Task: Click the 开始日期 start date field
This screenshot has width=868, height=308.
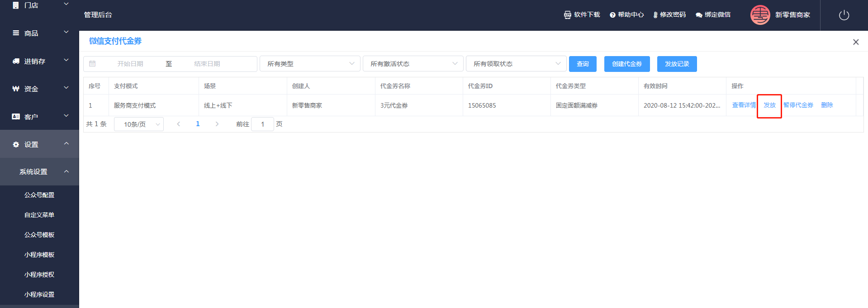Action: pyautogui.click(x=130, y=64)
